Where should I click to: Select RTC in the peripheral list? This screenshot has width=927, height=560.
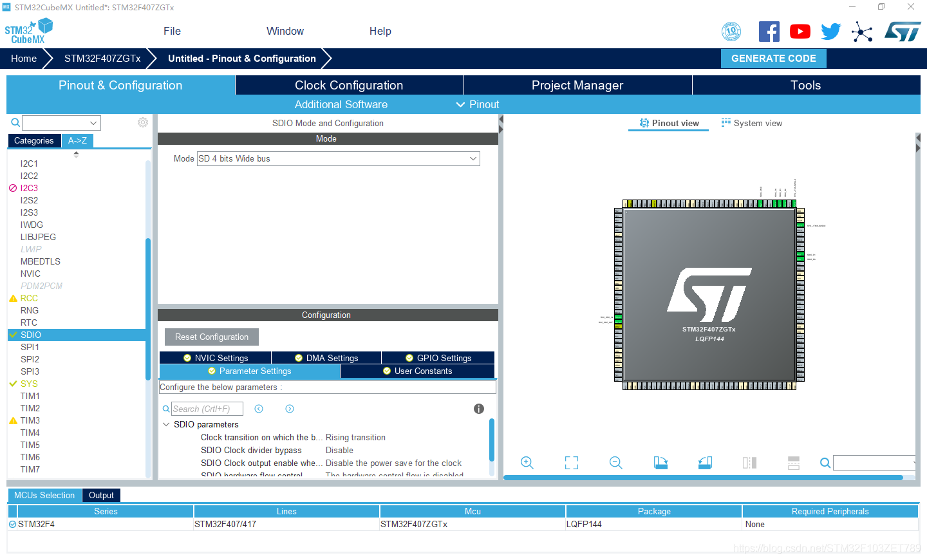click(x=29, y=322)
